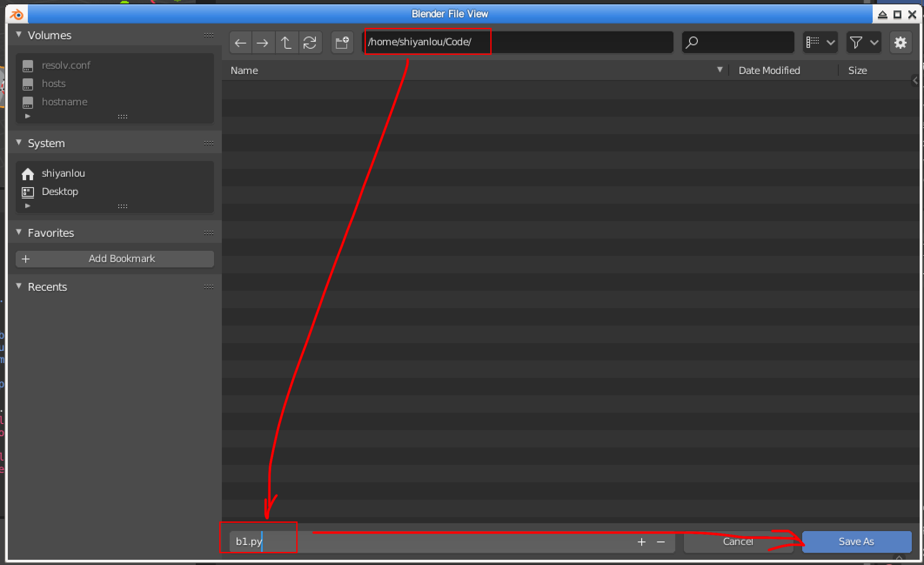
Task: Open file browser settings gear
Action: coord(901,42)
